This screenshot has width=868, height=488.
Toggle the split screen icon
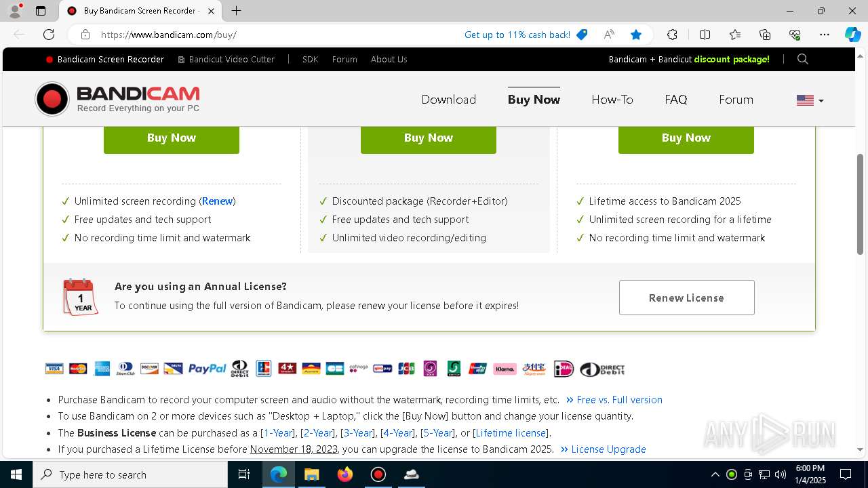[705, 35]
